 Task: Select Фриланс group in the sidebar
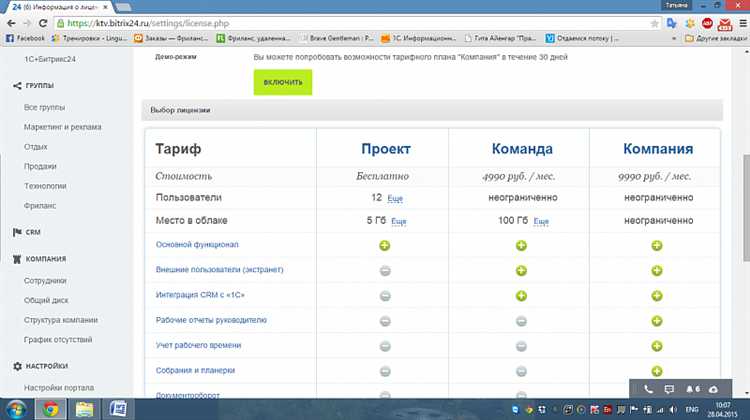[40, 205]
